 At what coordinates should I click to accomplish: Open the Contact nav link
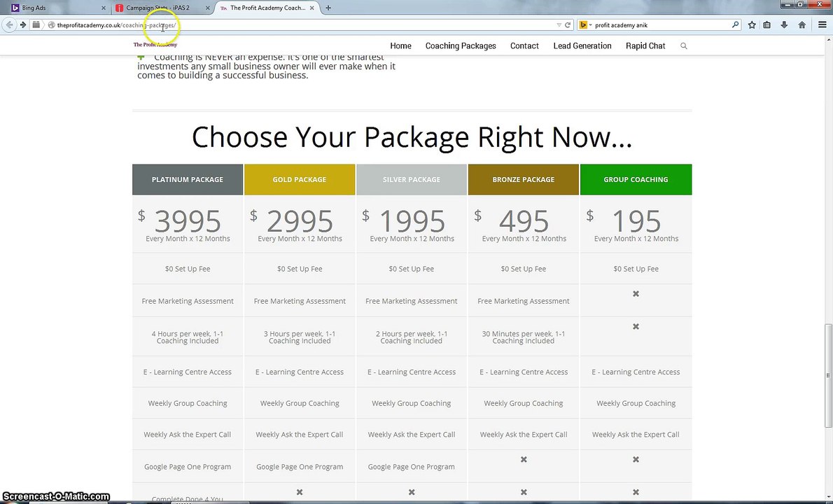(524, 45)
